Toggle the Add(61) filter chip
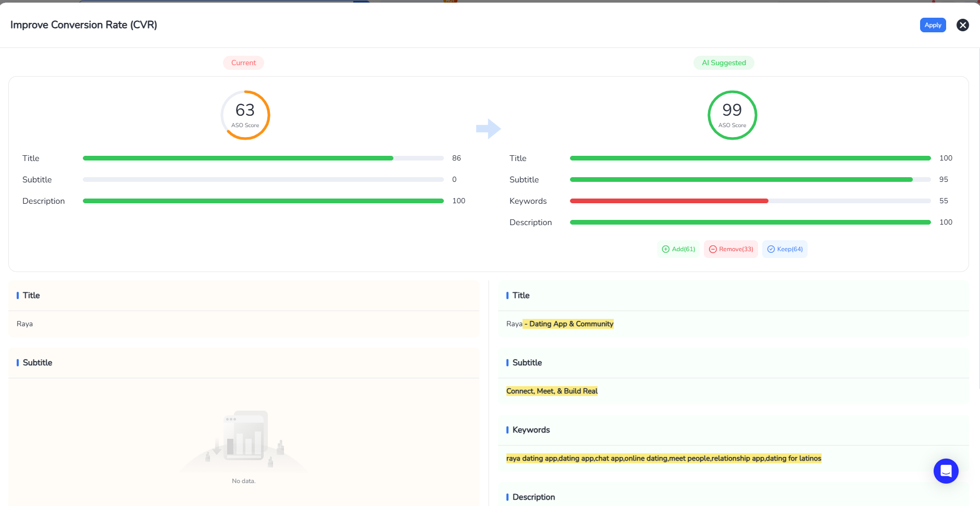Image resolution: width=980 pixels, height=506 pixels. tap(678, 249)
